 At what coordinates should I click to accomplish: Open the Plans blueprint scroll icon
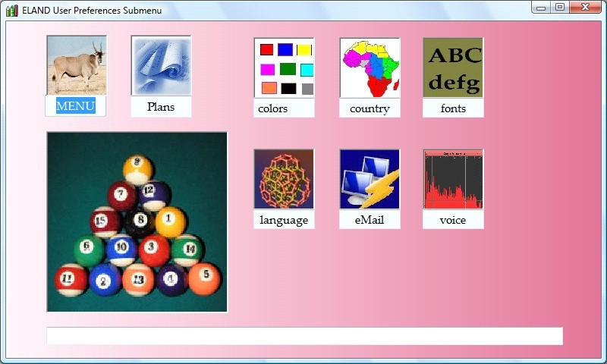[161, 65]
